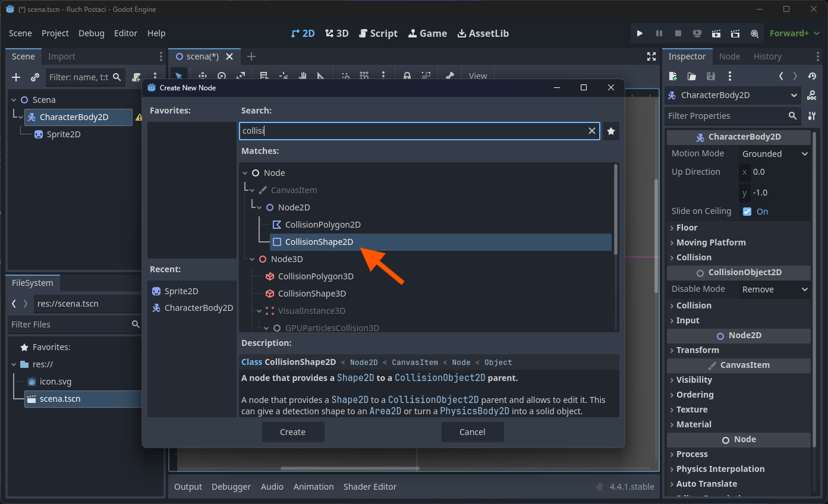This screenshot has width=828, height=504.
Task: Collapse the res:// folder in FileSystem
Action: 14,364
